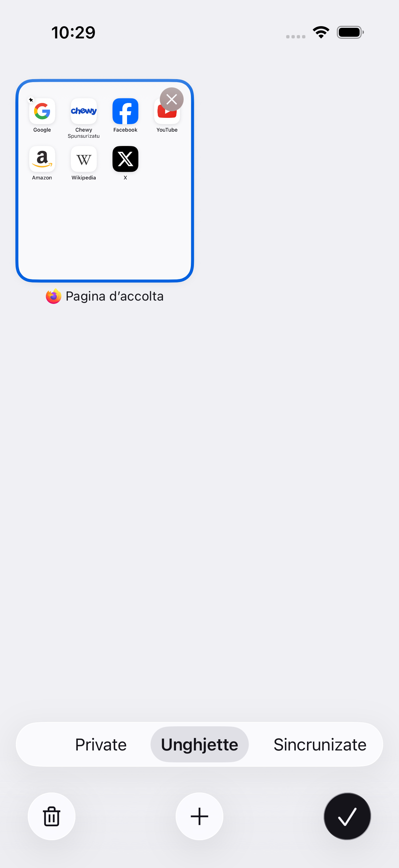Viewport: 399px width, 868px height.
Task: Tap the 10:29 clock in status bar
Action: pos(73,33)
